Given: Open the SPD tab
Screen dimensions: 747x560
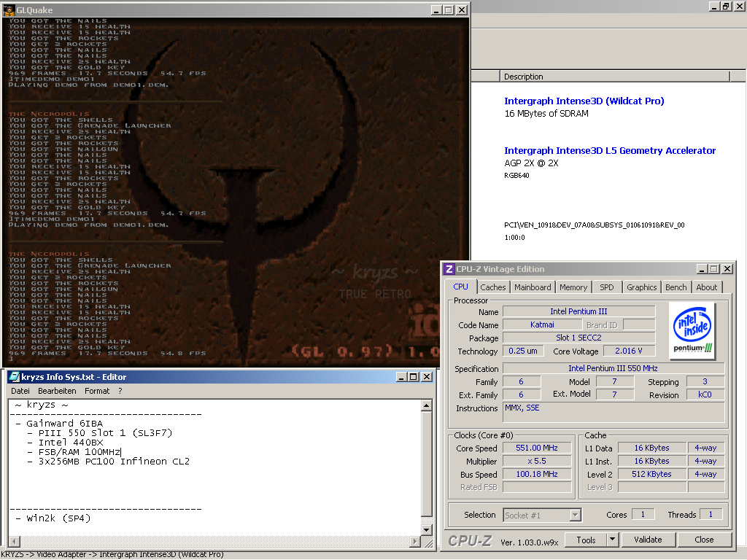Looking at the screenshot, I should [606, 287].
